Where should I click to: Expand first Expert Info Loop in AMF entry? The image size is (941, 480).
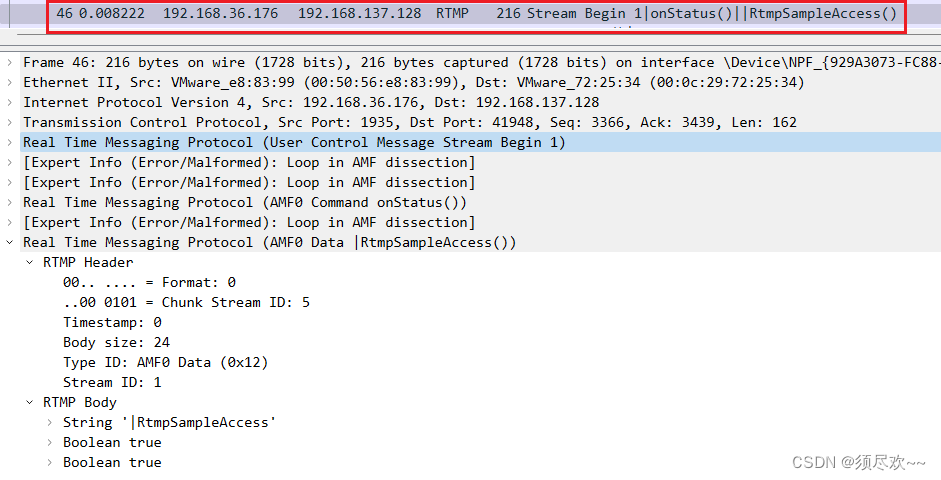(10, 163)
